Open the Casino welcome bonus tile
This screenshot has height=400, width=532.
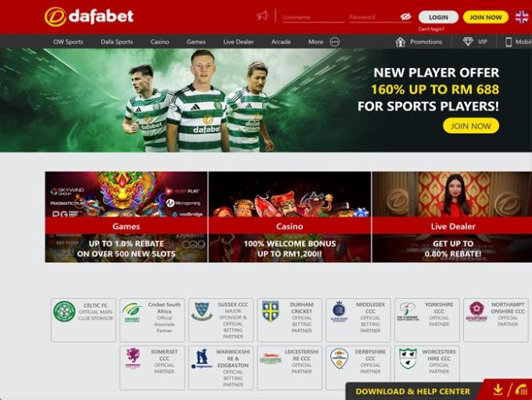tap(289, 217)
